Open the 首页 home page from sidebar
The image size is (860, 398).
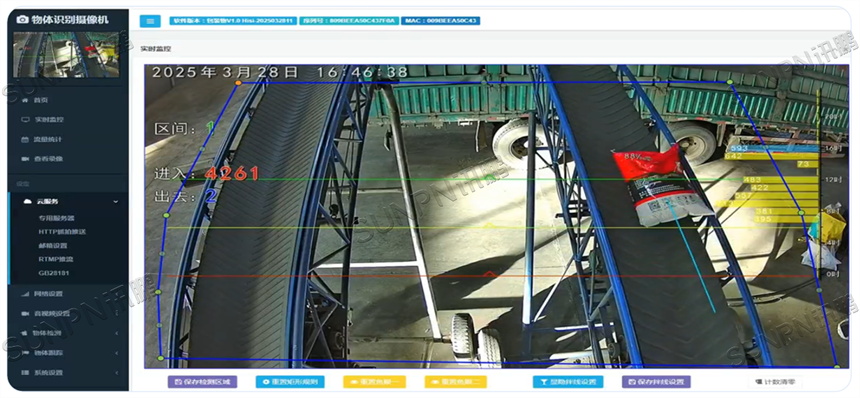[41, 100]
